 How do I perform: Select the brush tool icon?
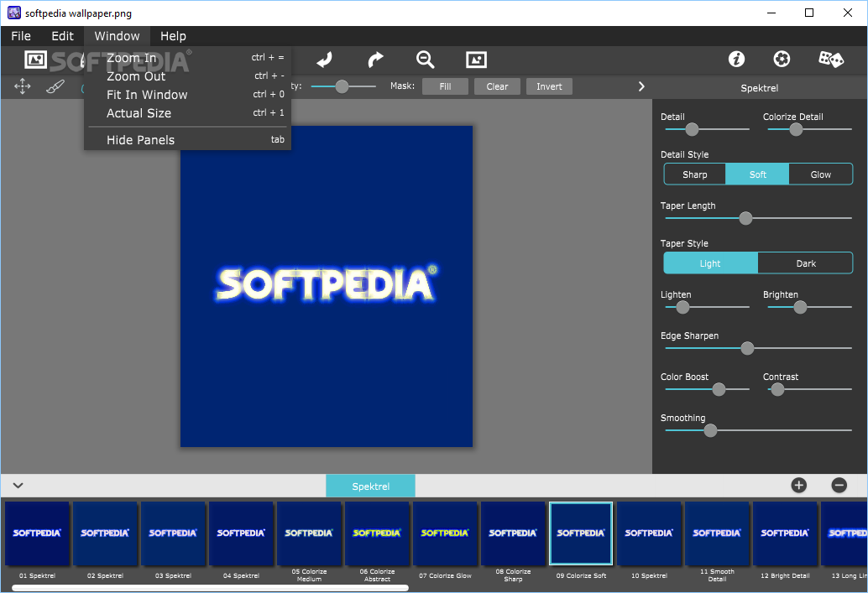55,86
